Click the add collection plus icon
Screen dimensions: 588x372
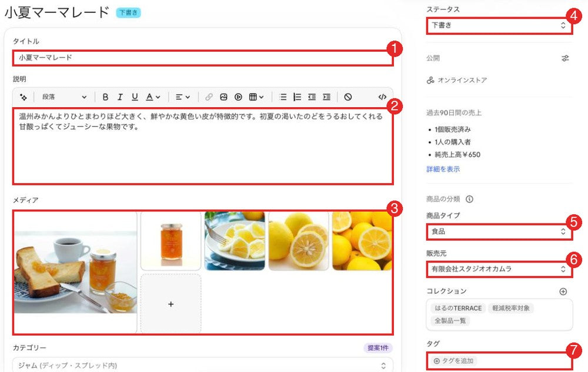(563, 291)
